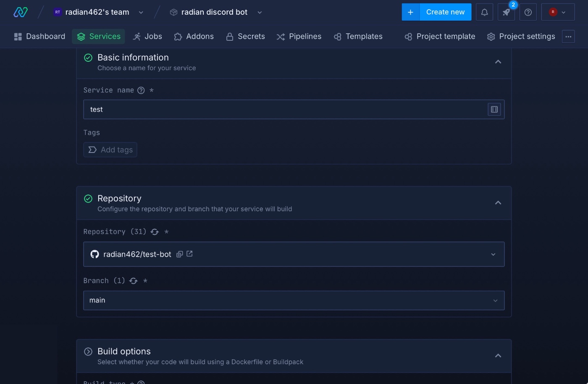The height and width of the screenshot is (384, 588).
Task: Collapse the Repository section
Action: pos(498,203)
